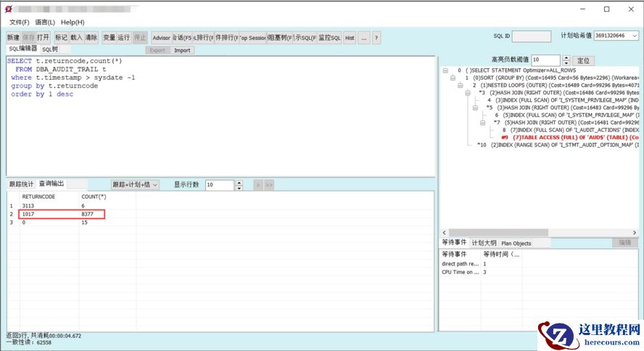
Task: Open the Advisor tool
Action: (161, 38)
